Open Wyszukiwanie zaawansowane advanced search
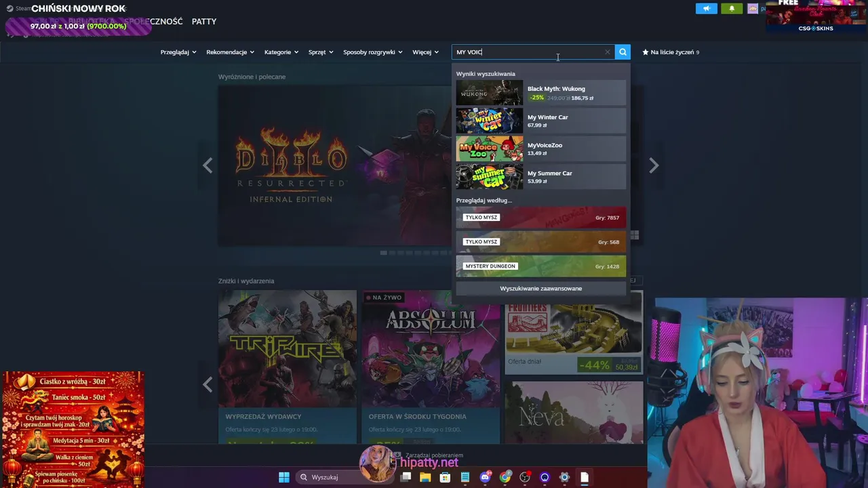This screenshot has height=488, width=868. tap(541, 289)
